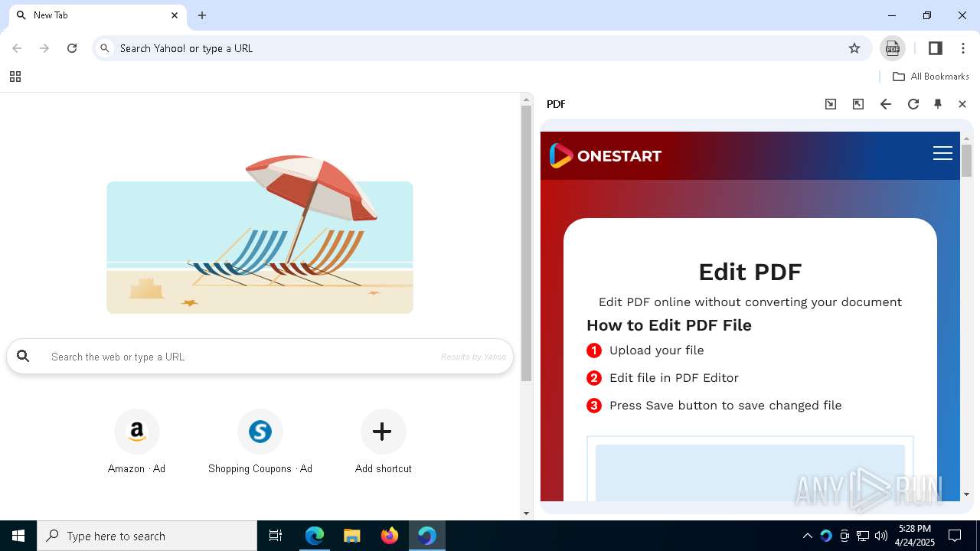Click the 'Edit file in PDF Editor' step
980x551 pixels.
[x=674, y=378]
